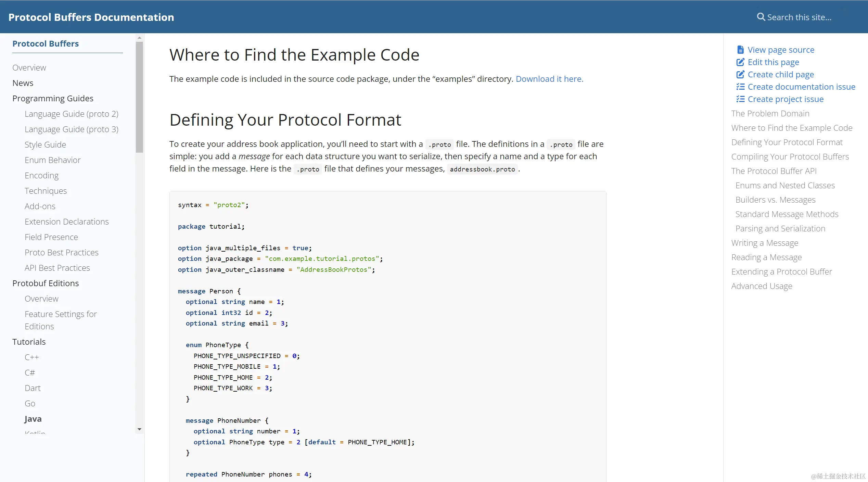868x482 pixels.
Task: Click the Edit this page pencil icon
Action: coord(740,62)
